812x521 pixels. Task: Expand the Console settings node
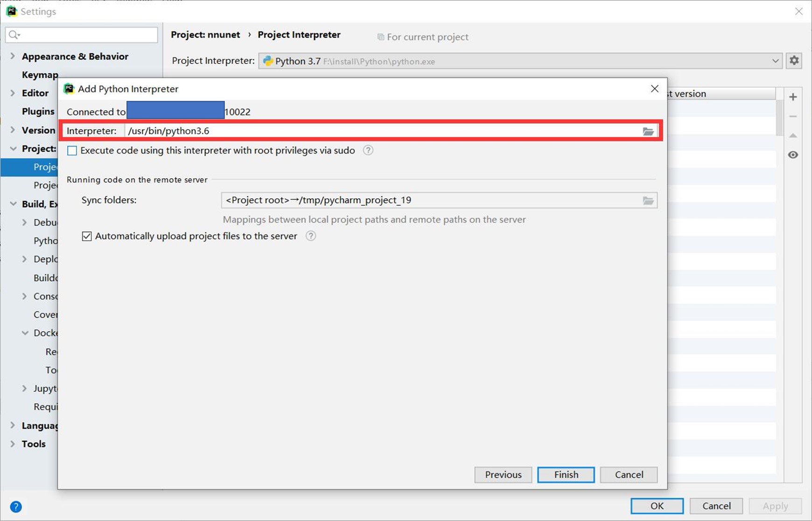[24, 296]
